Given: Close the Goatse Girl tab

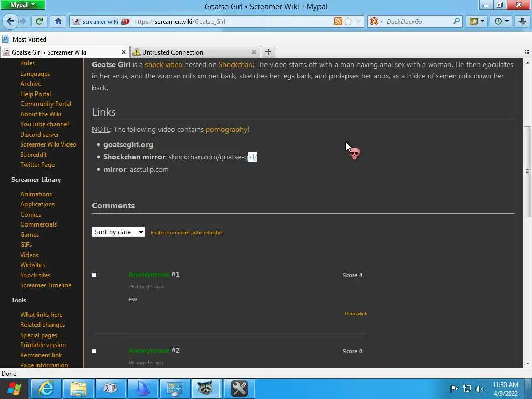Looking at the screenshot, I should pos(124,52).
